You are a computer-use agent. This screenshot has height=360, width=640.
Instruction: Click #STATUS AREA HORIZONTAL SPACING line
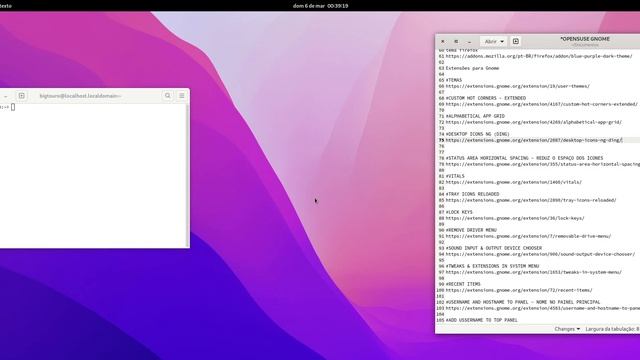(x=524, y=158)
